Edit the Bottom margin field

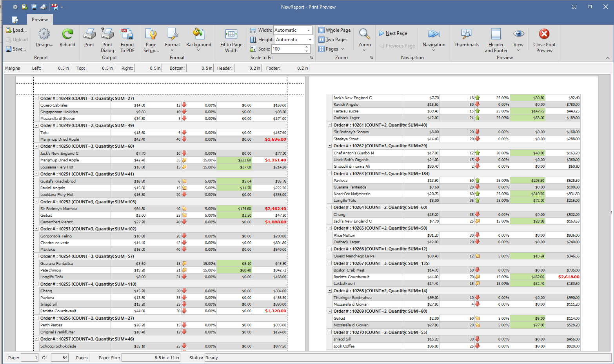(x=200, y=68)
